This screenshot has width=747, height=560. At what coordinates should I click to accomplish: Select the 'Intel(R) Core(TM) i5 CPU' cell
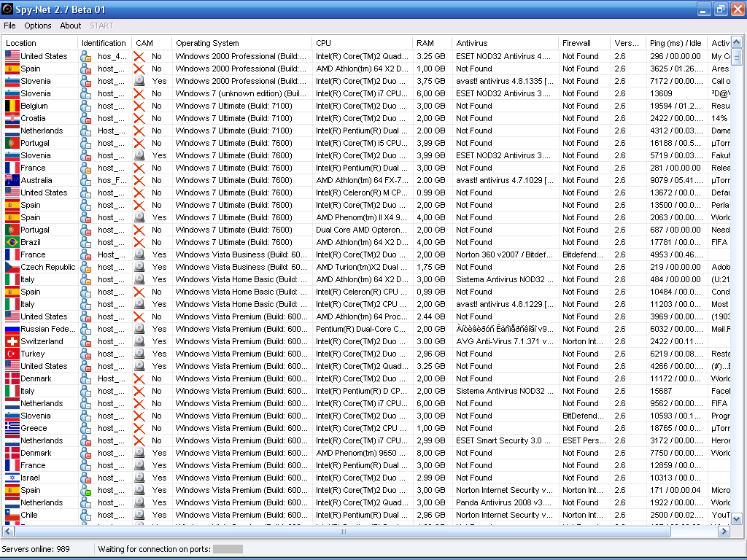(362, 143)
